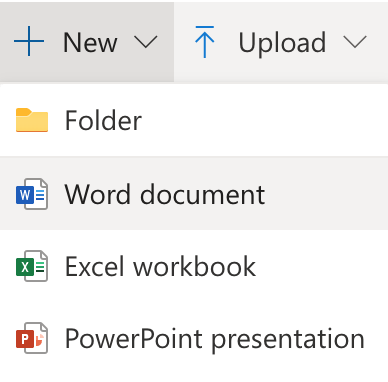Click the New button label
Image resolution: width=388 pixels, height=382 pixels.
pos(90,42)
